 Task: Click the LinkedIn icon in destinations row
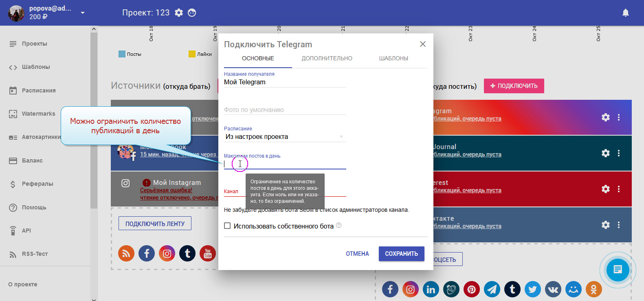431,289
